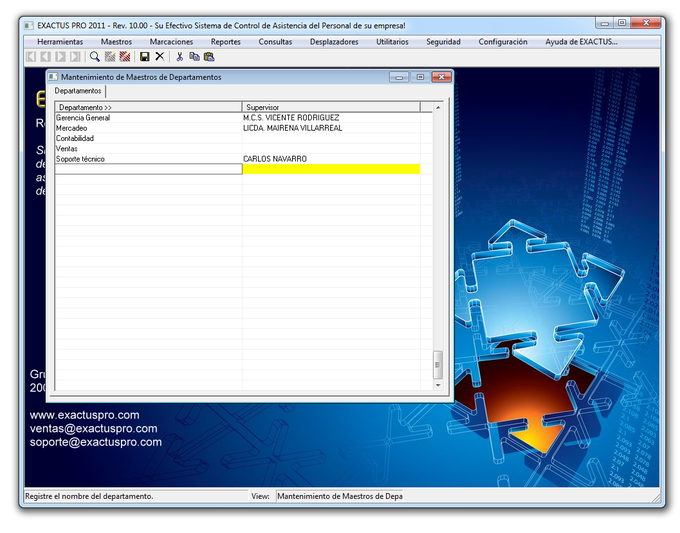Go to last record navigation icon
The height and width of the screenshot is (533, 680).
75,56
